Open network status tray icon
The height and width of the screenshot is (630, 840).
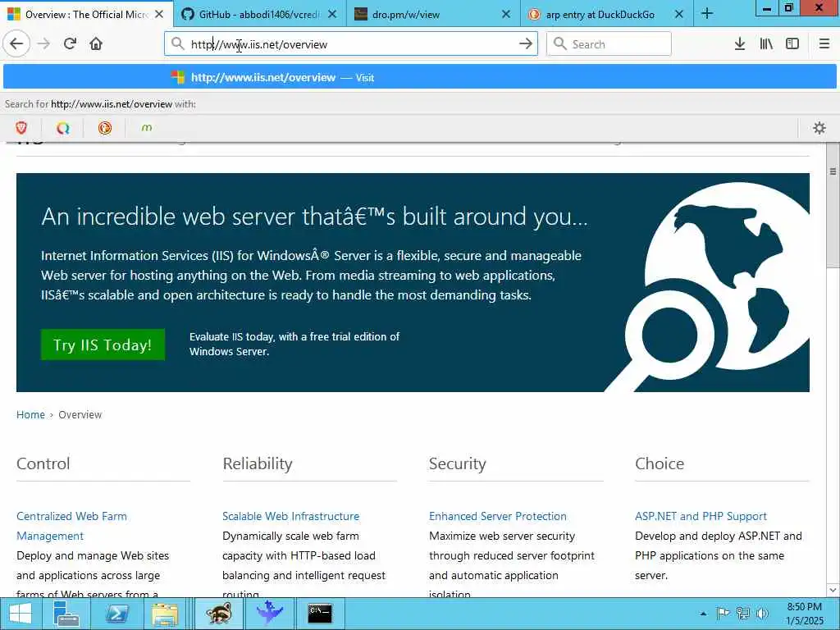(x=743, y=614)
